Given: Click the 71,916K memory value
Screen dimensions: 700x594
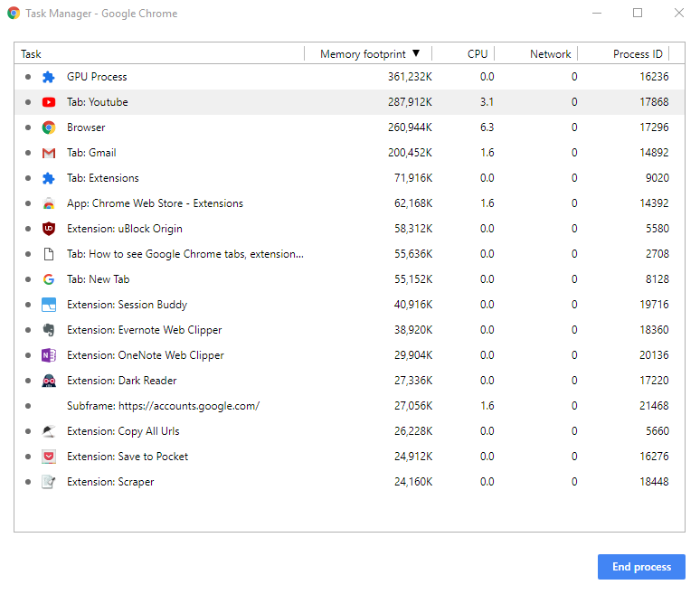Looking at the screenshot, I should (413, 178).
